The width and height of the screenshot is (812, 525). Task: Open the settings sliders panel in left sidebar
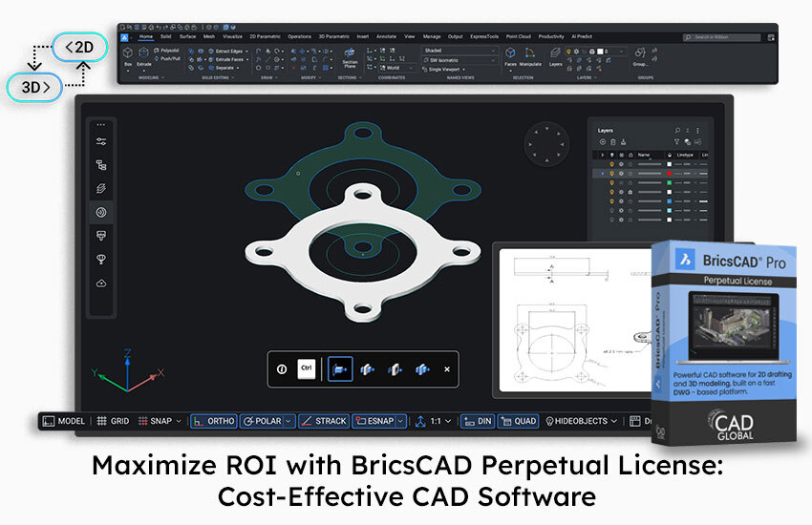(x=101, y=141)
